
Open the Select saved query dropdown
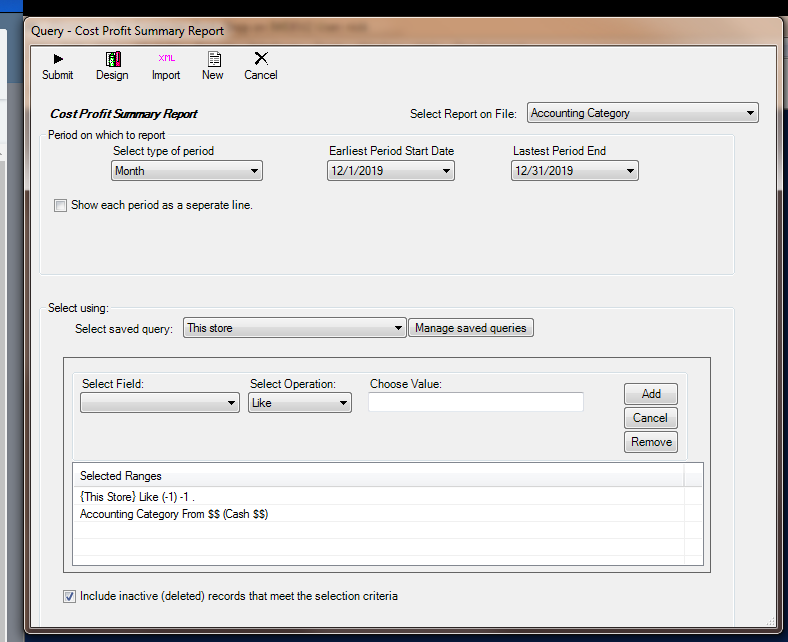(x=294, y=328)
